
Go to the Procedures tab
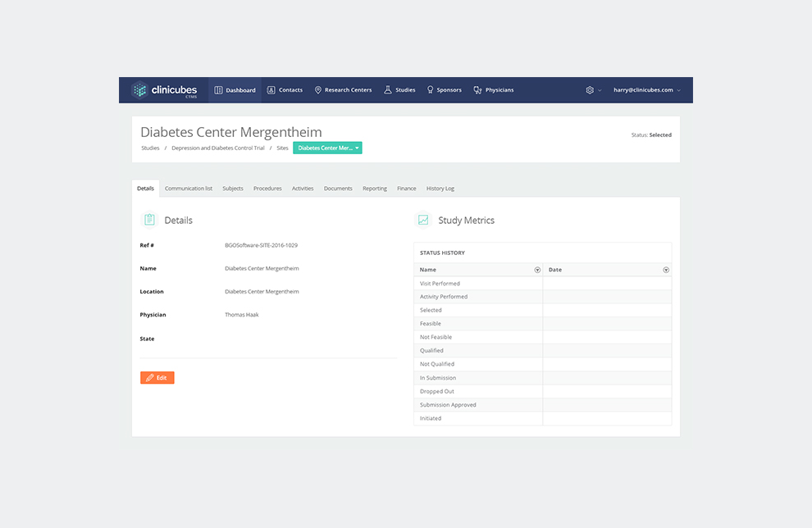267,189
